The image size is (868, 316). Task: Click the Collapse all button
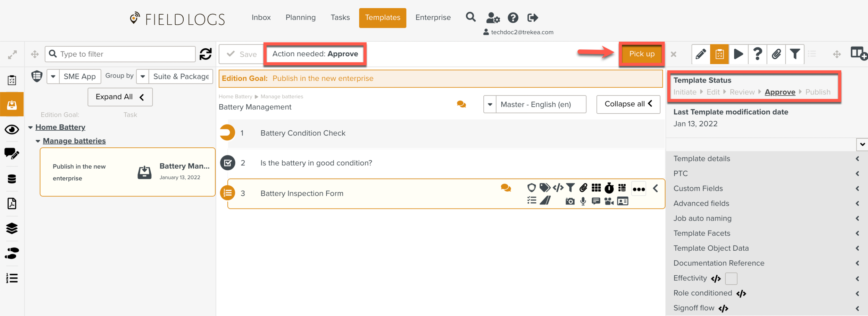pos(628,104)
